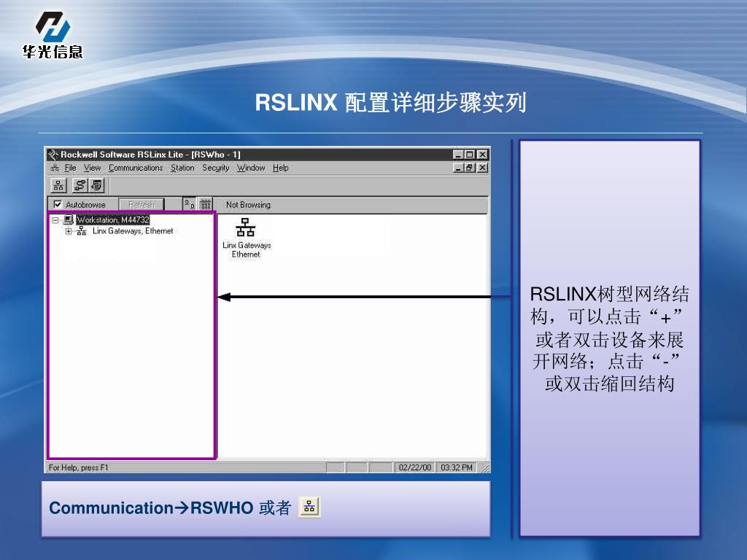Click the RSWho icon next to 或者 on the slide

click(x=309, y=507)
